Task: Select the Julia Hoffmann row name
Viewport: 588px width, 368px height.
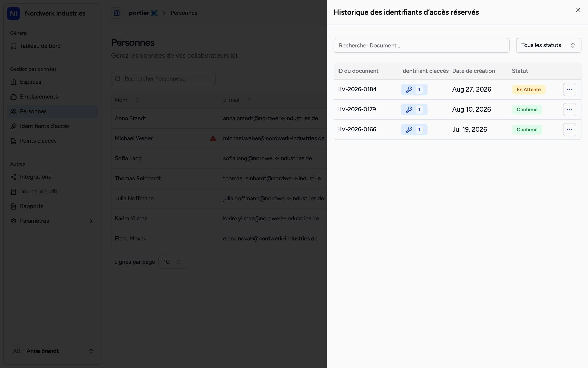Action: coord(134,198)
